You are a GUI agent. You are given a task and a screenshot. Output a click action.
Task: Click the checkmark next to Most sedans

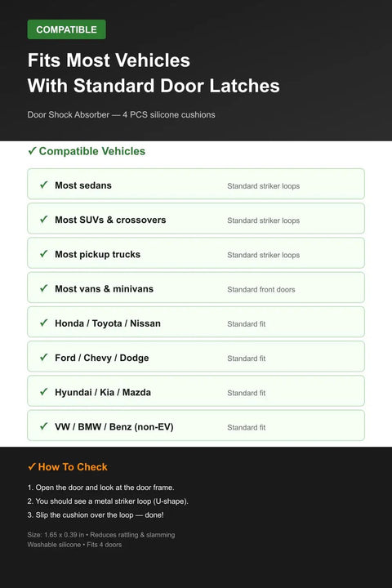pyautogui.click(x=44, y=185)
